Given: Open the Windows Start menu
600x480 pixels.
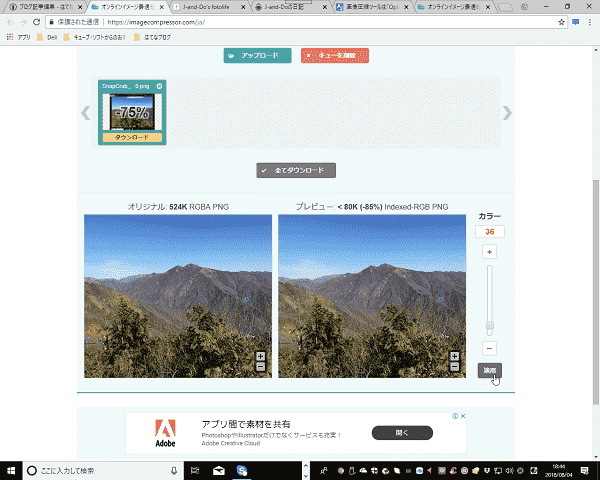Looking at the screenshot, I should (11, 470).
